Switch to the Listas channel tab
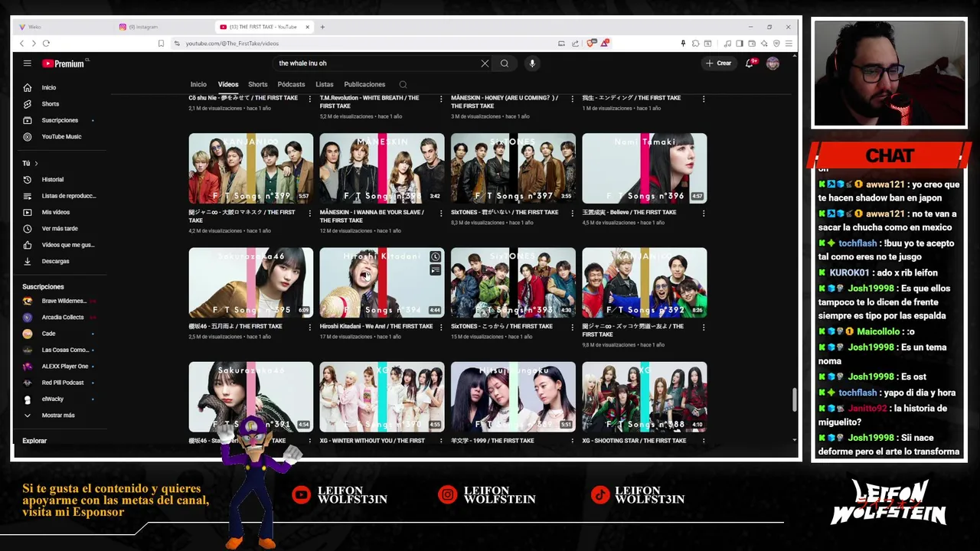Screen dimensions: 980x551 point(325,84)
